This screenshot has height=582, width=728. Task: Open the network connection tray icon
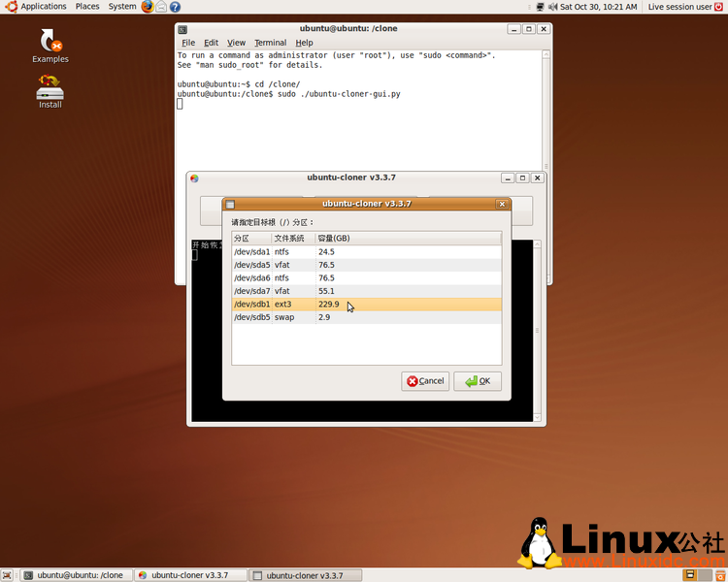pyautogui.click(x=540, y=7)
